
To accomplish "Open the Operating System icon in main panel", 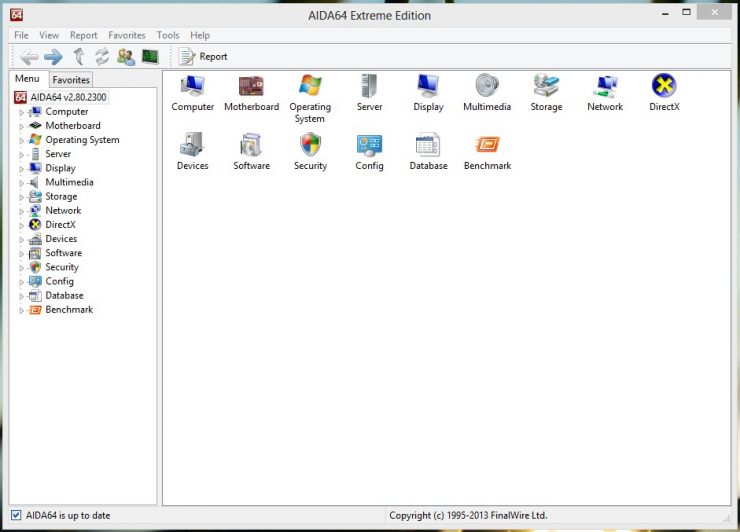I will tap(310, 86).
